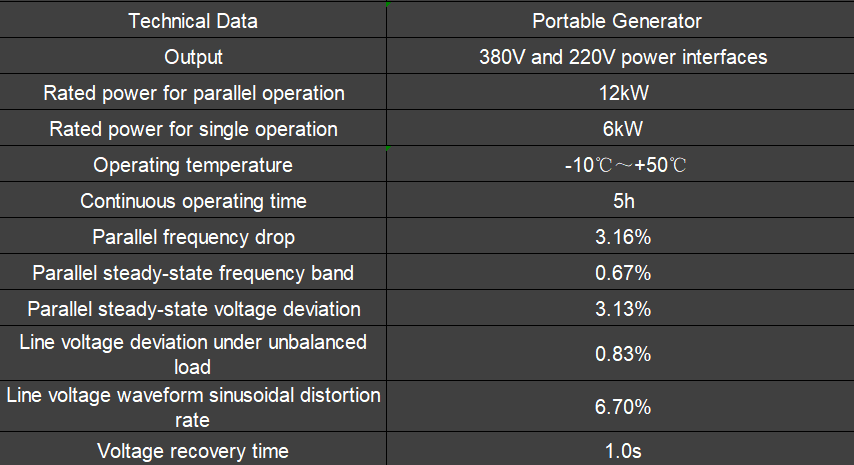The height and width of the screenshot is (465, 854).
Task: Select the 1.0s value cell
Action: (622, 451)
